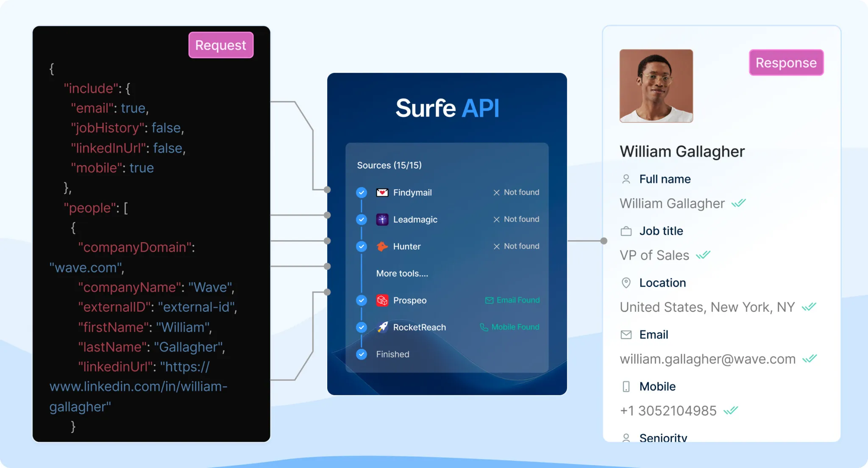Click the RocketReach rocket icon
868x468 pixels.
pos(382,327)
